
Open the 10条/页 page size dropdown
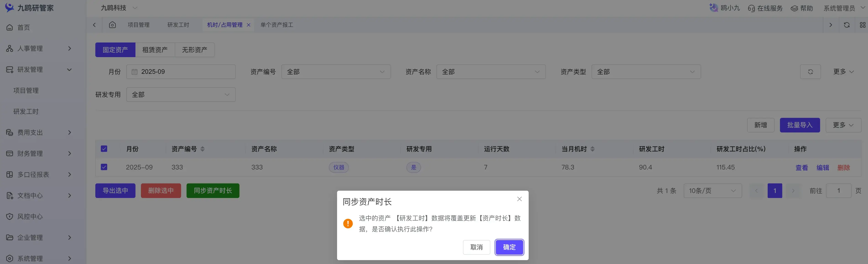click(x=712, y=191)
